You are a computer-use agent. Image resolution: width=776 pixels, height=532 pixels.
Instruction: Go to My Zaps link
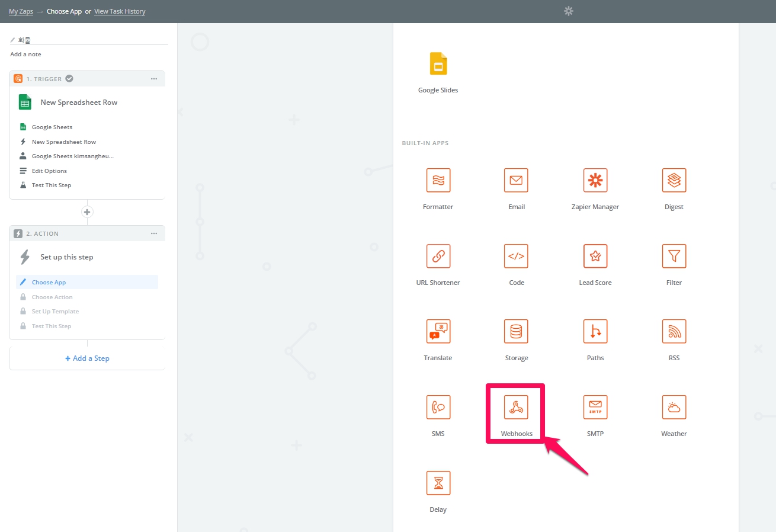tap(21, 11)
